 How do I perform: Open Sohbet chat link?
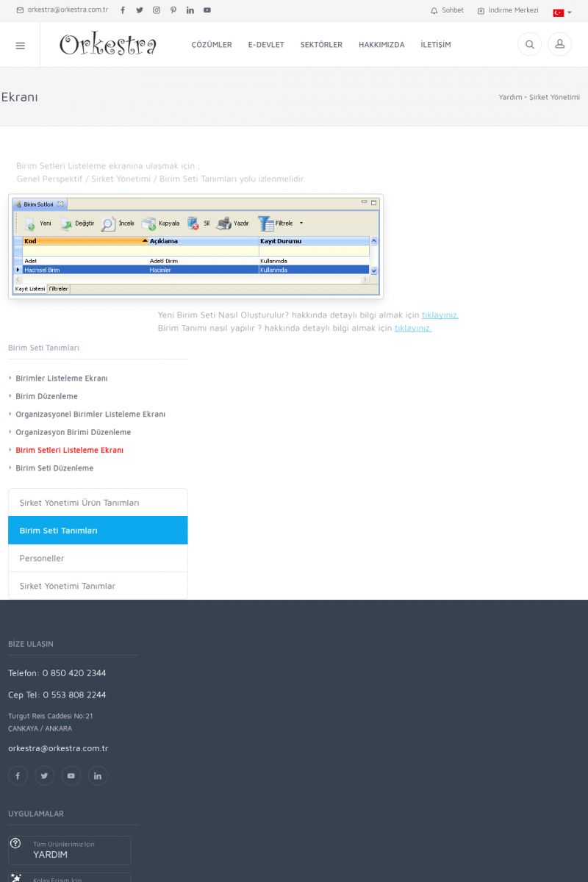click(447, 10)
